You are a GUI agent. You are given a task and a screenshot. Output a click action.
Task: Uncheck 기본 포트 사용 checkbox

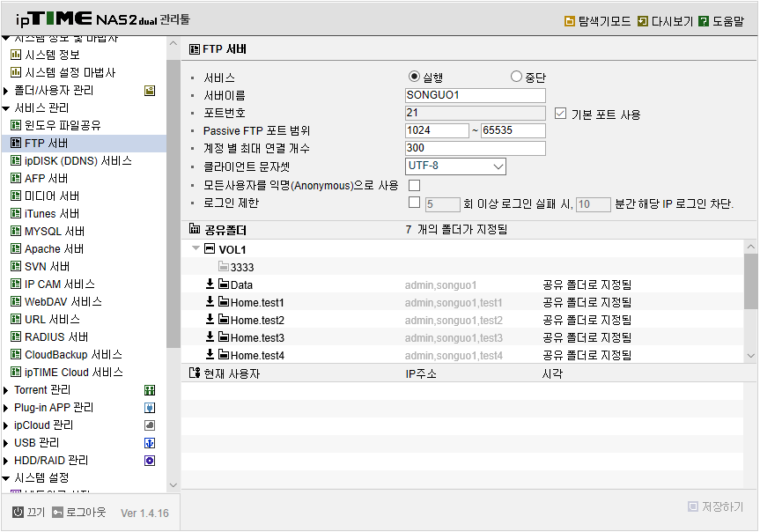[560, 114]
